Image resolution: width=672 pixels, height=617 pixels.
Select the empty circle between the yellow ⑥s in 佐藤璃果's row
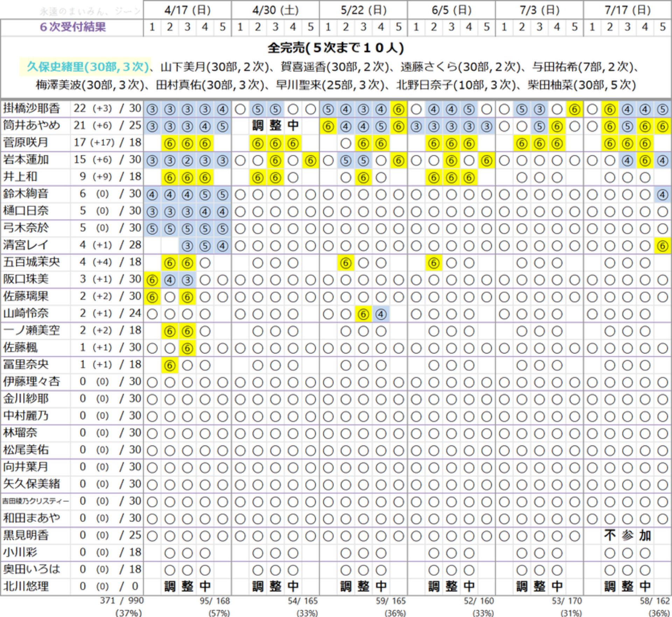[x=170, y=297]
